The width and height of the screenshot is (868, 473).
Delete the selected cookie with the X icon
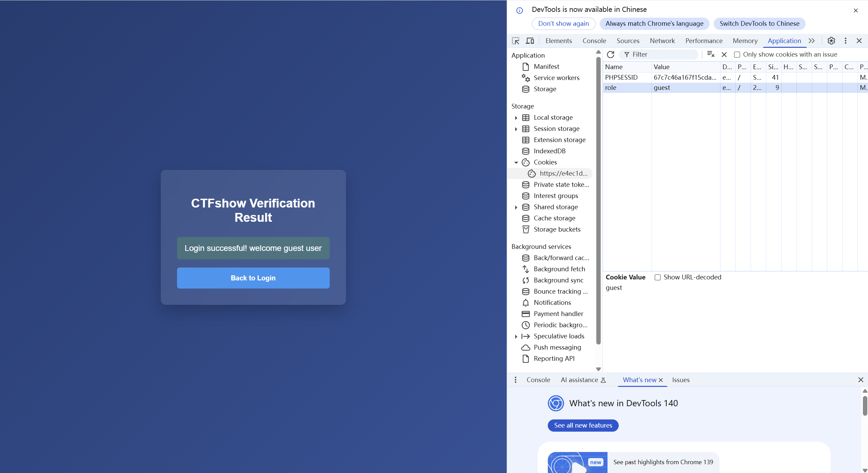(x=724, y=55)
